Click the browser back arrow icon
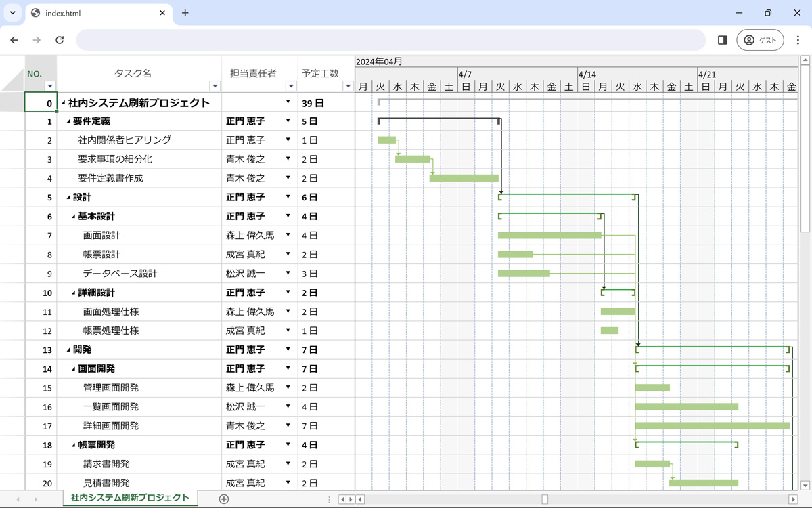 coord(14,40)
